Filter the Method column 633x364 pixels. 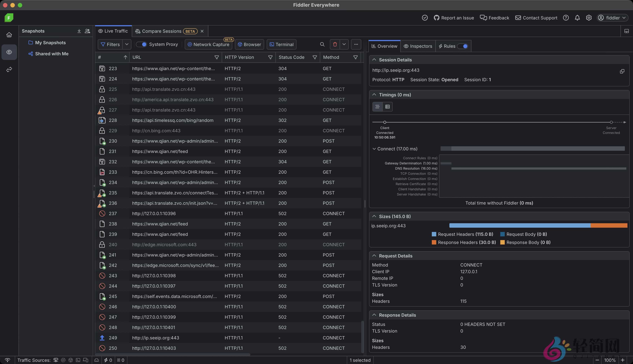tap(355, 58)
